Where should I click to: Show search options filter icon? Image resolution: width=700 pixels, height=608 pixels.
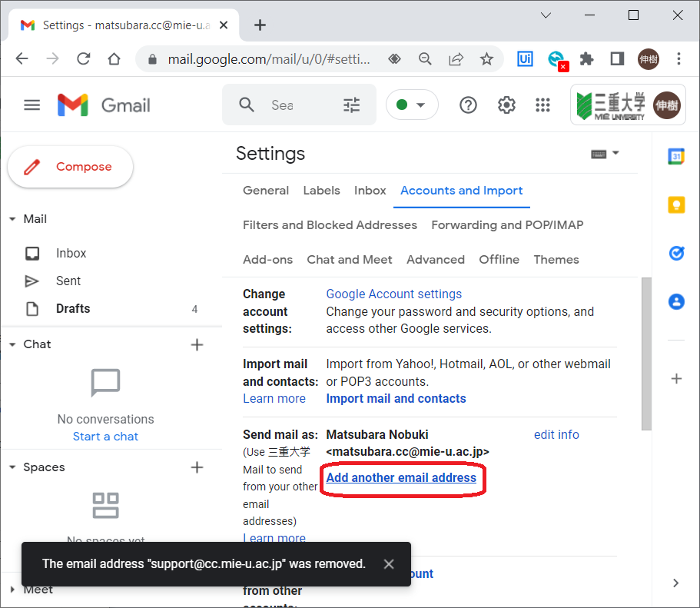tap(351, 105)
